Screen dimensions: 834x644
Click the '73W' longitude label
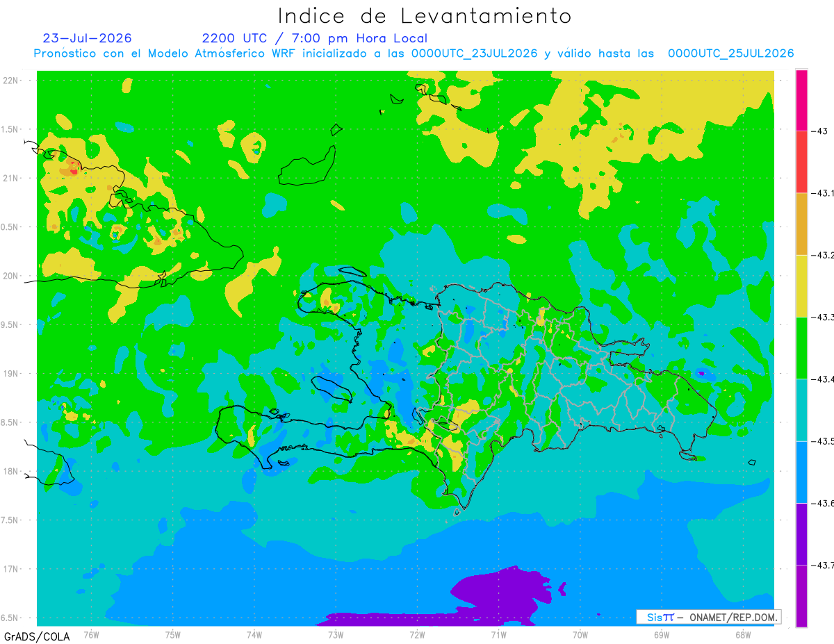pyautogui.click(x=335, y=634)
